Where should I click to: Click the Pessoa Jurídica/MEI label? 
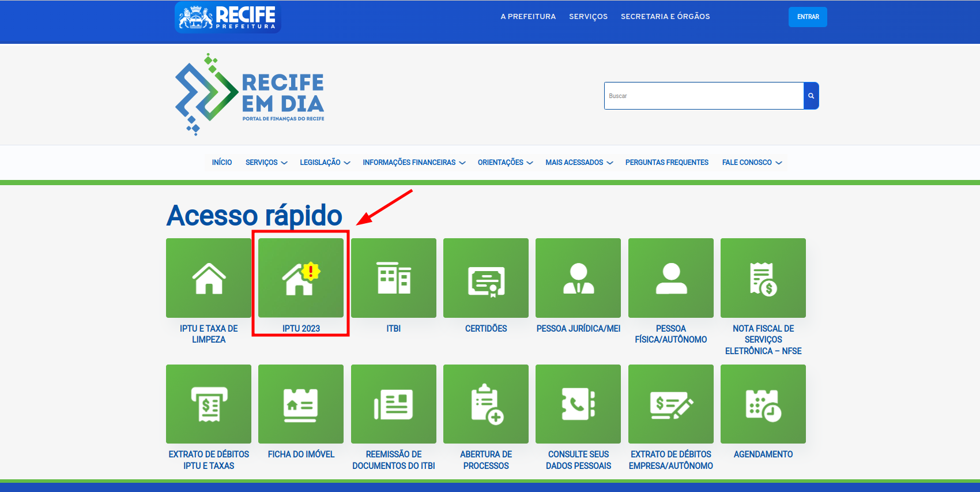[578, 328]
